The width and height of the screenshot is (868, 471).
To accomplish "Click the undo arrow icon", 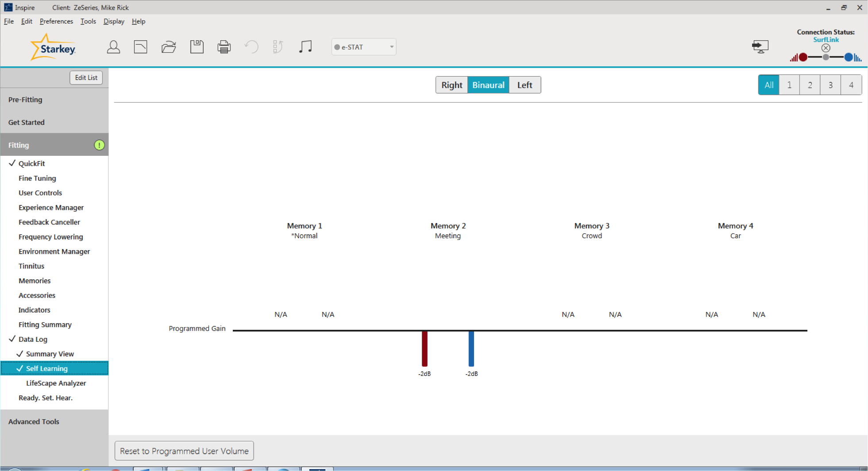I will [251, 47].
